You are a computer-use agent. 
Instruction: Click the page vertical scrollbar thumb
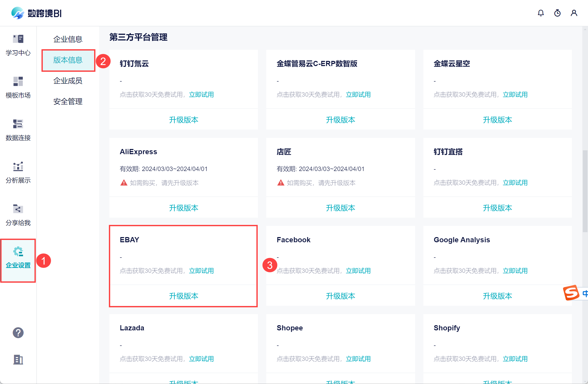tap(585, 191)
